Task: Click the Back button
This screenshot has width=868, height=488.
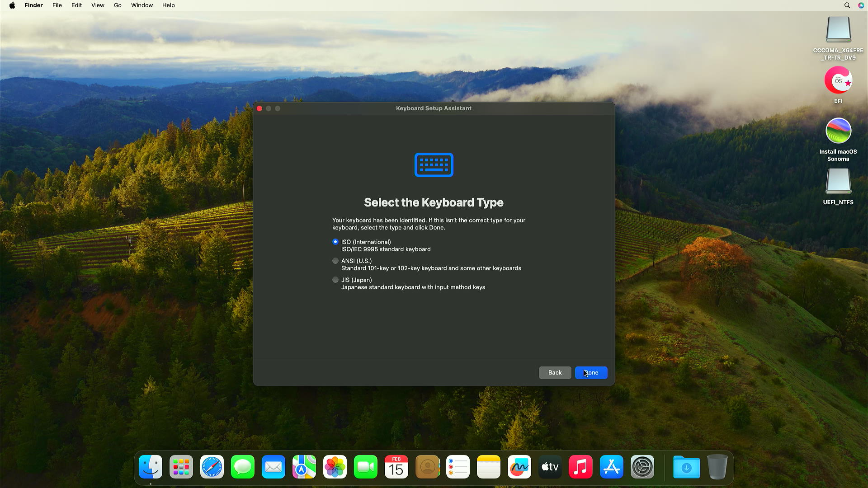Action: click(555, 373)
